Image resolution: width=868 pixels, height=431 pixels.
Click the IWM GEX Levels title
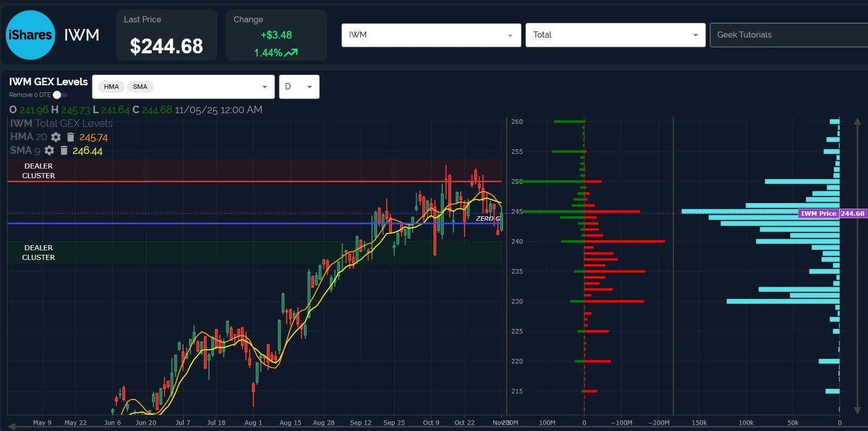[x=48, y=82]
